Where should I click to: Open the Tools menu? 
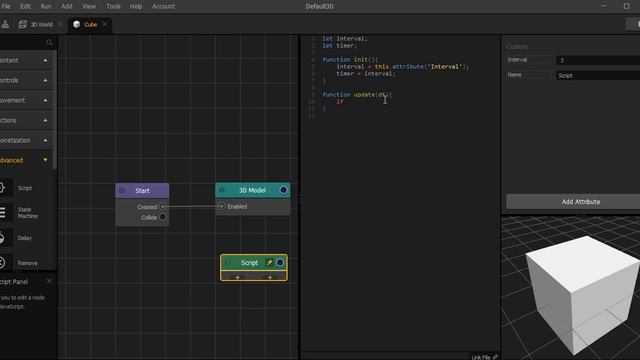click(x=113, y=6)
